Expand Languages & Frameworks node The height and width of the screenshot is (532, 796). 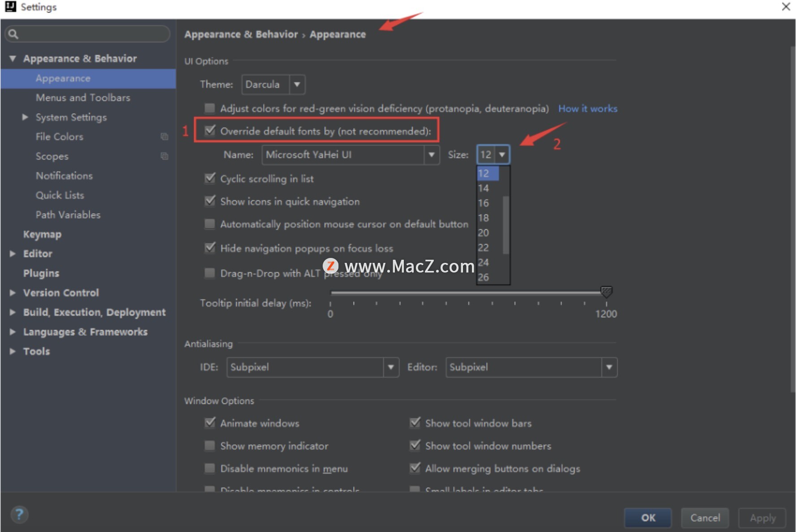[13, 332]
